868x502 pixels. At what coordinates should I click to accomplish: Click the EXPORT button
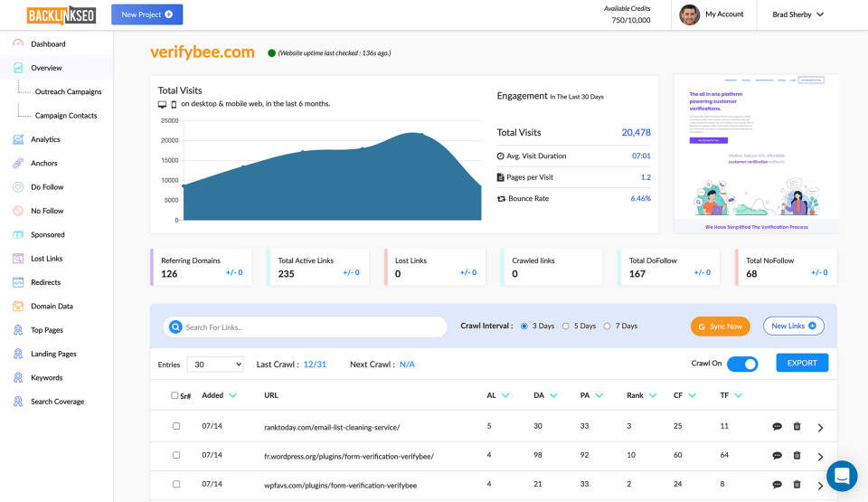(802, 363)
